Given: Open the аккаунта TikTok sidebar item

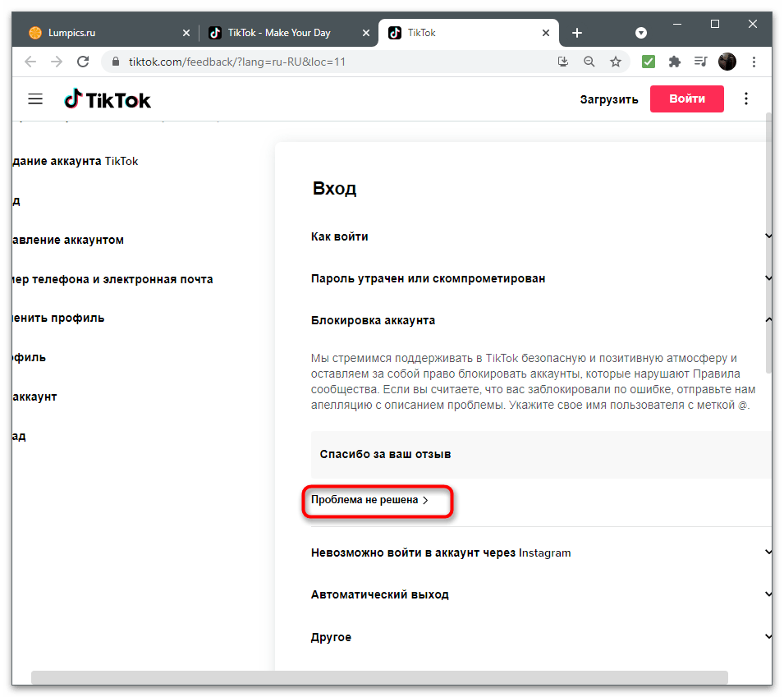Looking at the screenshot, I should coord(76,161).
